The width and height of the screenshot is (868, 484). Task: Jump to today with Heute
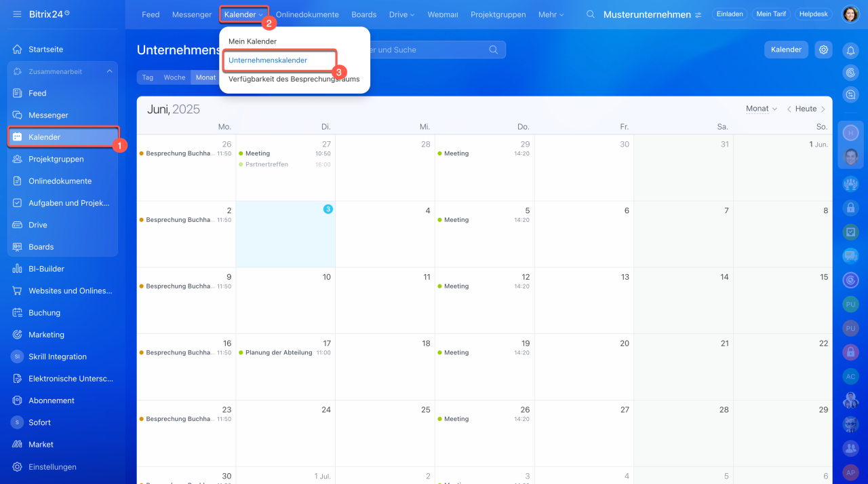pyautogui.click(x=806, y=109)
